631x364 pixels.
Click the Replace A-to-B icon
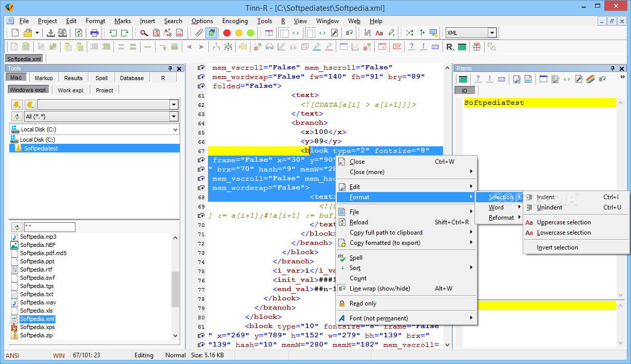point(168,33)
